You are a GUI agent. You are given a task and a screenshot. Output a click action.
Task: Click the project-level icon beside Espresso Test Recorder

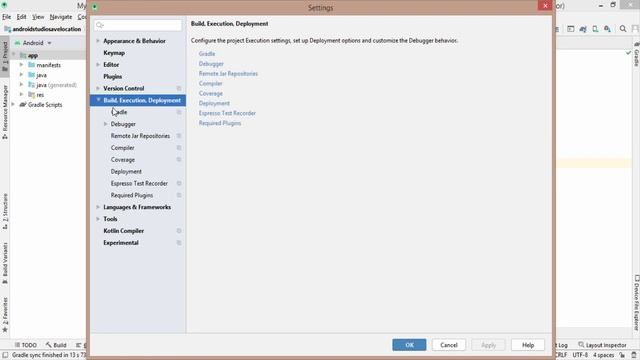coord(179,184)
